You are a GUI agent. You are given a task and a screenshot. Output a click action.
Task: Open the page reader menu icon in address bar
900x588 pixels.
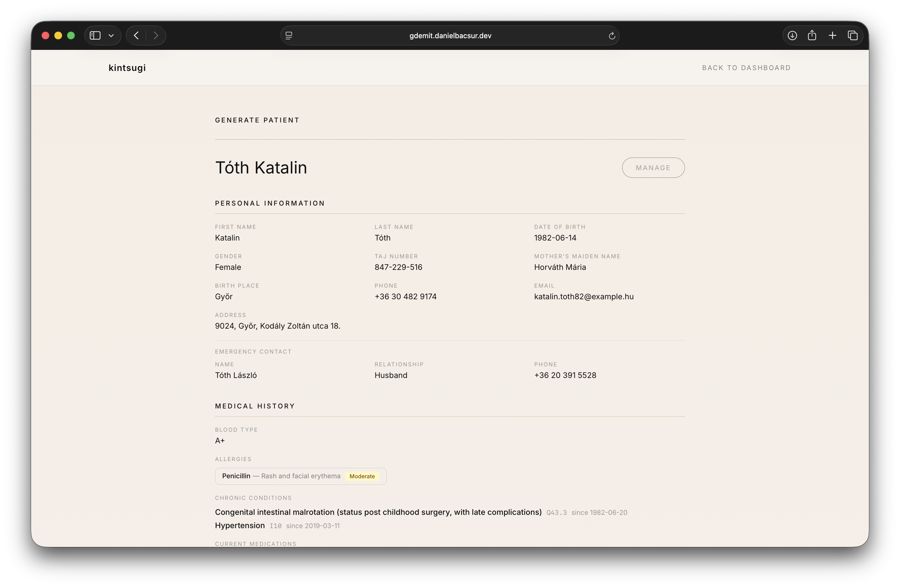(x=289, y=35)
